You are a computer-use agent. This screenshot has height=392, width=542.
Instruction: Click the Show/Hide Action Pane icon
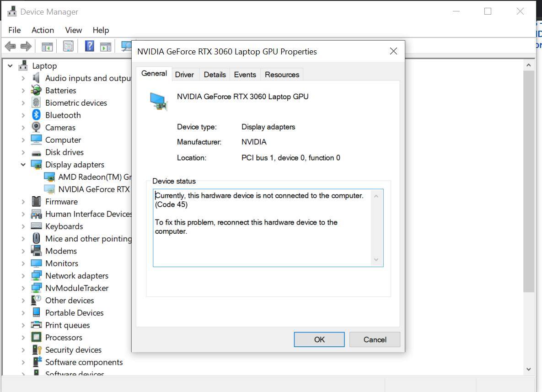[x=106, y=46]
